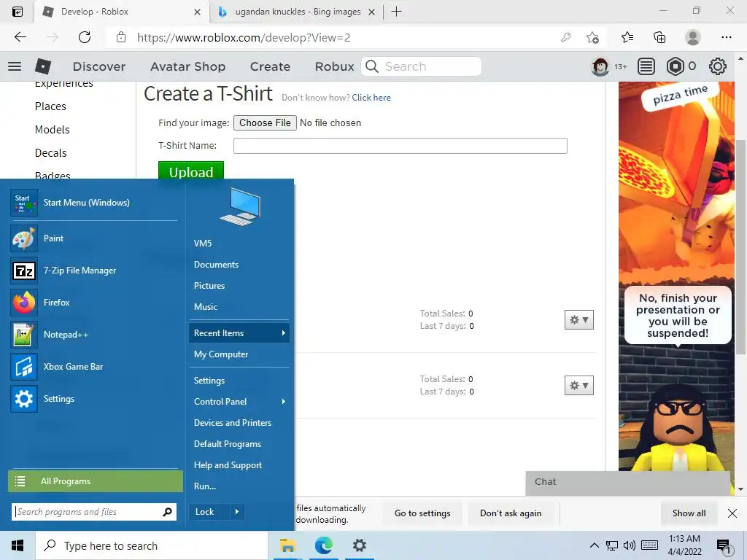This screenshot has height=560, width=747.
Task: Open Paint from the start menu
Action: pos(95,238)
